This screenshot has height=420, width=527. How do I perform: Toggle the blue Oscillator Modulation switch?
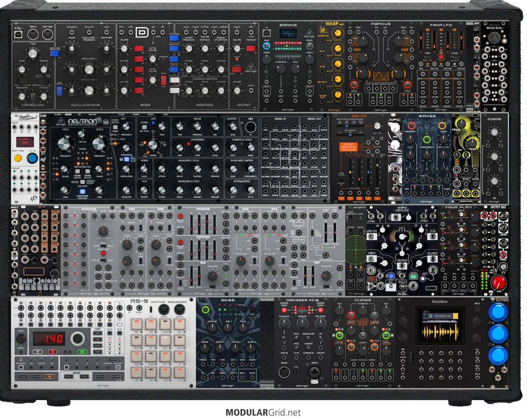pyautogui.click(x=54, y=53)
